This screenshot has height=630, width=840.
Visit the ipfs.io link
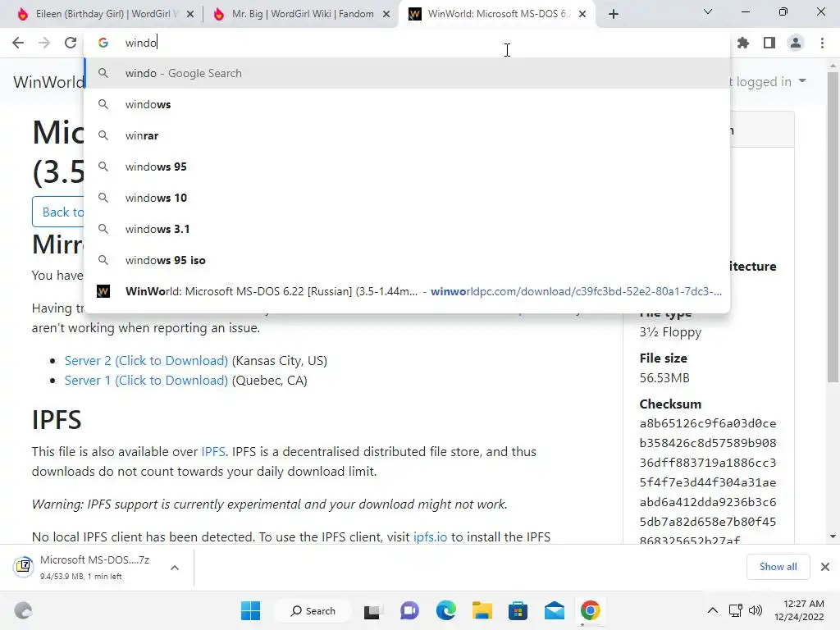[430, 536]
